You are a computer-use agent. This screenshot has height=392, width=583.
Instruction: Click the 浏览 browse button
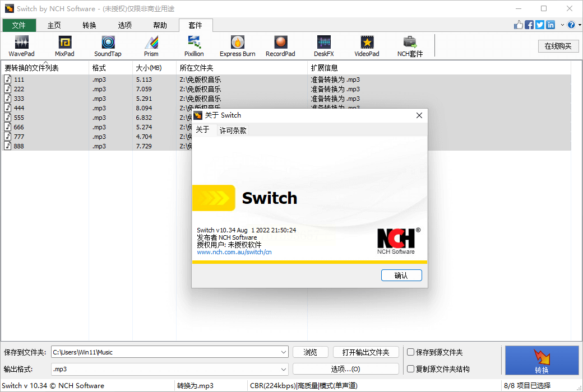(311, 352)
